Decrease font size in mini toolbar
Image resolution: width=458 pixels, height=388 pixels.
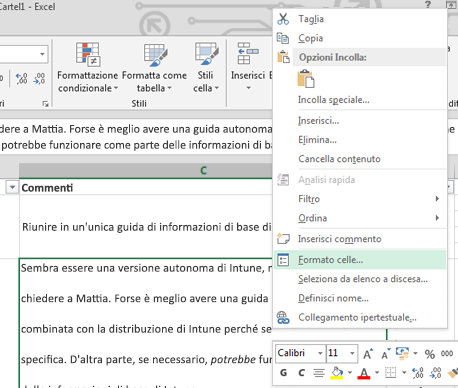coord(386,354)
